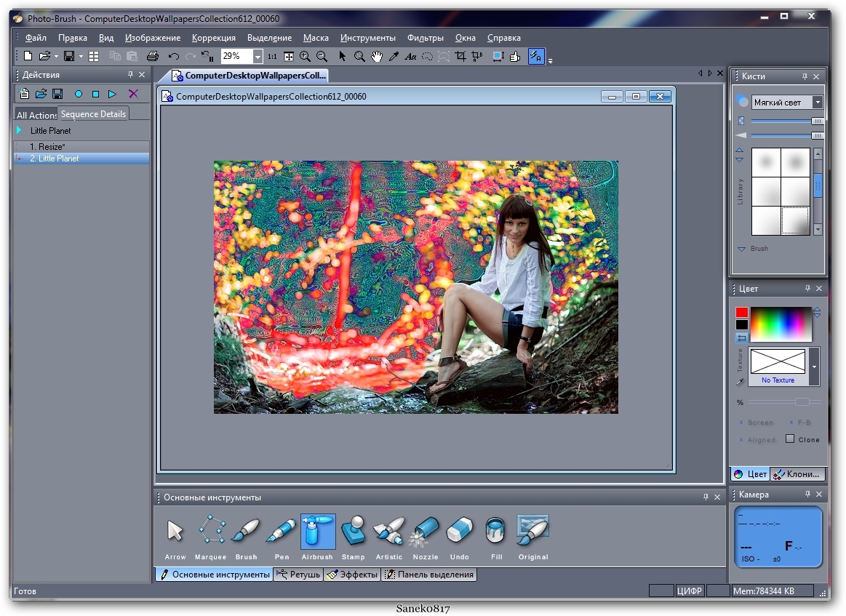Select the crop tool in top toolbar
This screenshot has height=616, width=846.
(x=460, y=56)
